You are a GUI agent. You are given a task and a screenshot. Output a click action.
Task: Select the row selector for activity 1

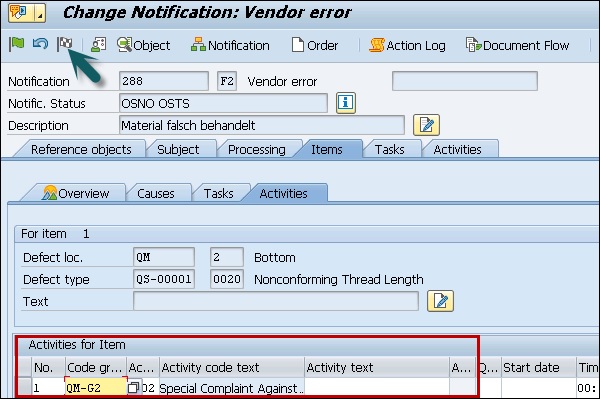tap(25, 388)
